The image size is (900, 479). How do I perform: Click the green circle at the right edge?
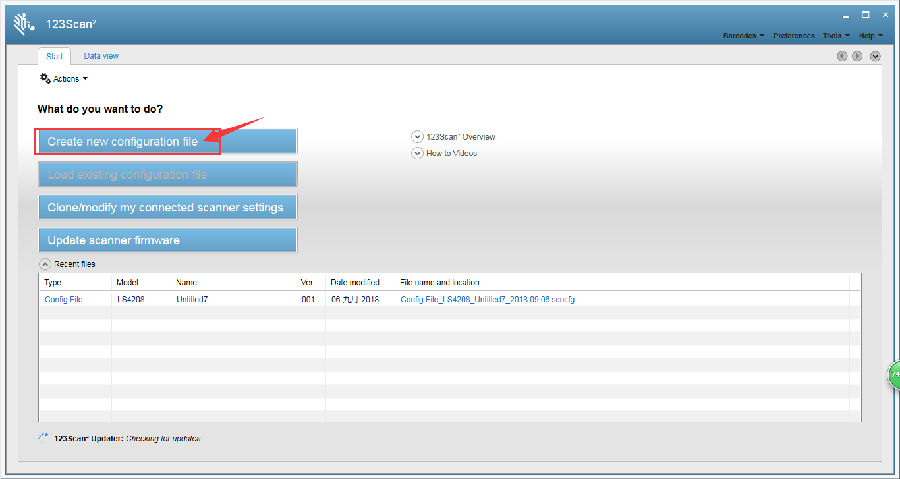pos(894,376)
